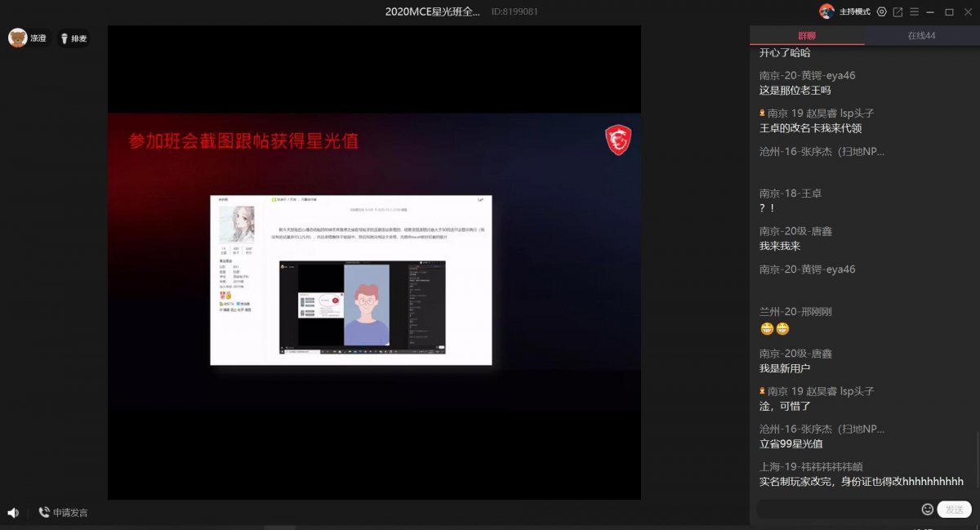Image resolution: width=980 pixels, height=530 pixels.
Task: Click the 发送 send button
Action: pyautogui.click(x=954, y=509)
